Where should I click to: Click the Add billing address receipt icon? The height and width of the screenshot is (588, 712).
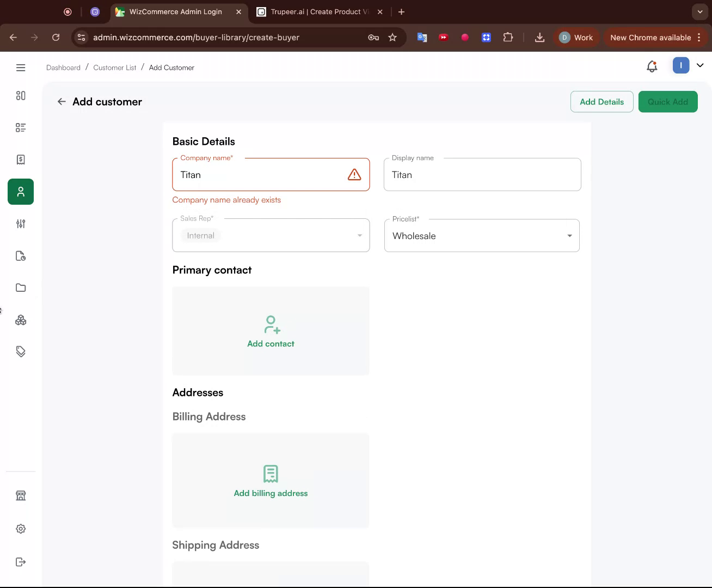click(x=271, y=474)
